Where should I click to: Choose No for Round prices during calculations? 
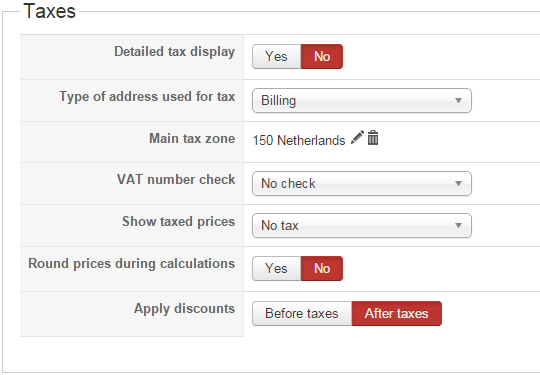coord(322,269)
